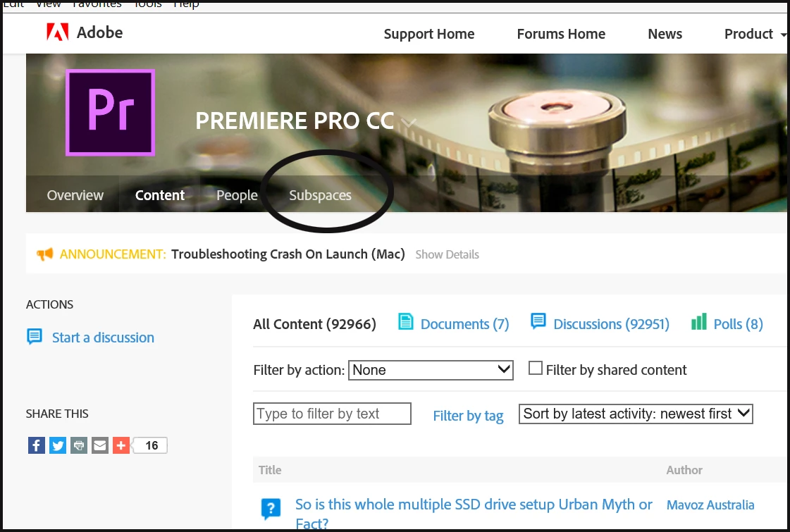The height and width of the screenshot is (532, 790).
Task: Share this page by email icon
Action: click(x=100, y=445)
